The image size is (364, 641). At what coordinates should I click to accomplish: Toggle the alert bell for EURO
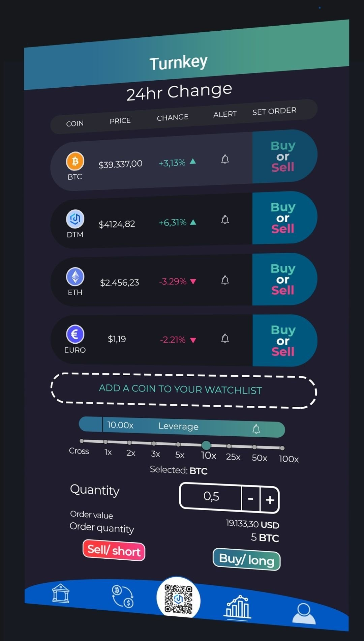(x=225, y=338)
